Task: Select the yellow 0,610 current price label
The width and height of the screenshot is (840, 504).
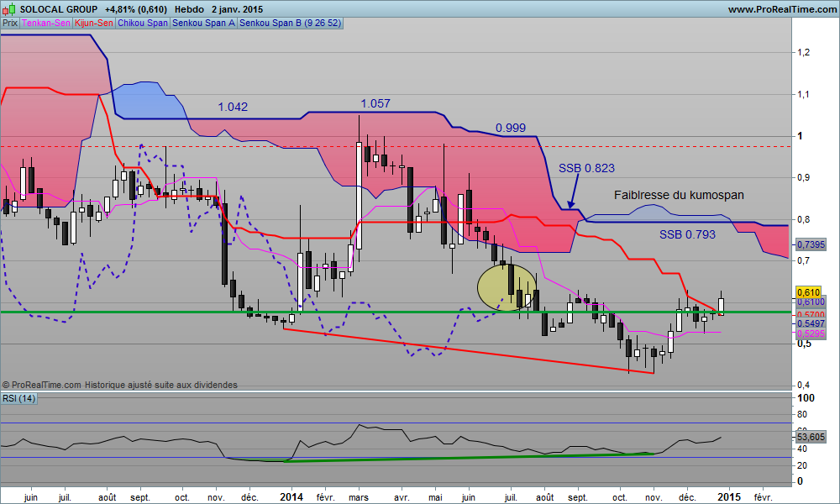Action: (808, 292)
